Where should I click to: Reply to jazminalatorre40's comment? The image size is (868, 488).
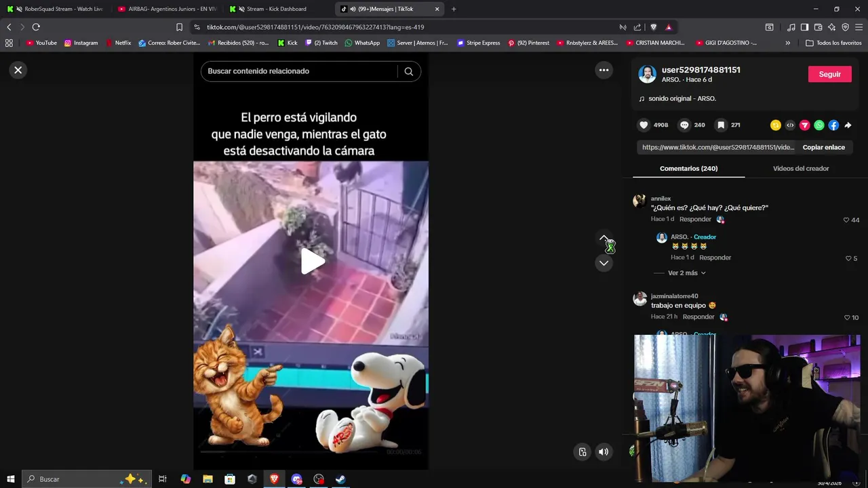tap(698, 317)
